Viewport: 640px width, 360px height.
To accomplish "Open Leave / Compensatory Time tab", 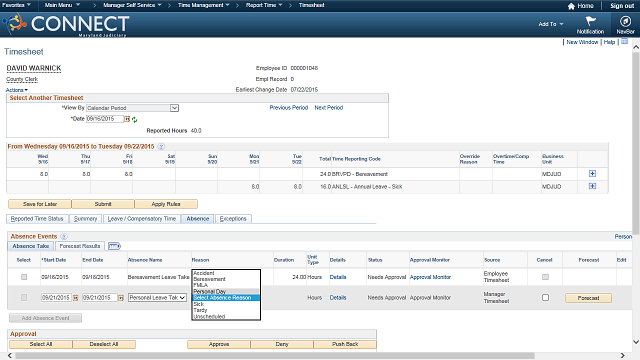I will (x=142, y=219).
